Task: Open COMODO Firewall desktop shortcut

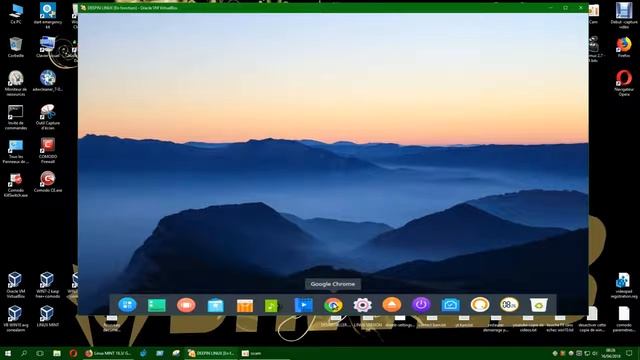Action: click(x=48, y=151)
